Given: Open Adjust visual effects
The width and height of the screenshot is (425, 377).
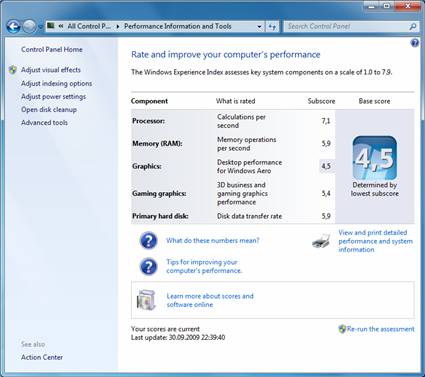Looking at the screenshot, I should (x=51, y=70).
